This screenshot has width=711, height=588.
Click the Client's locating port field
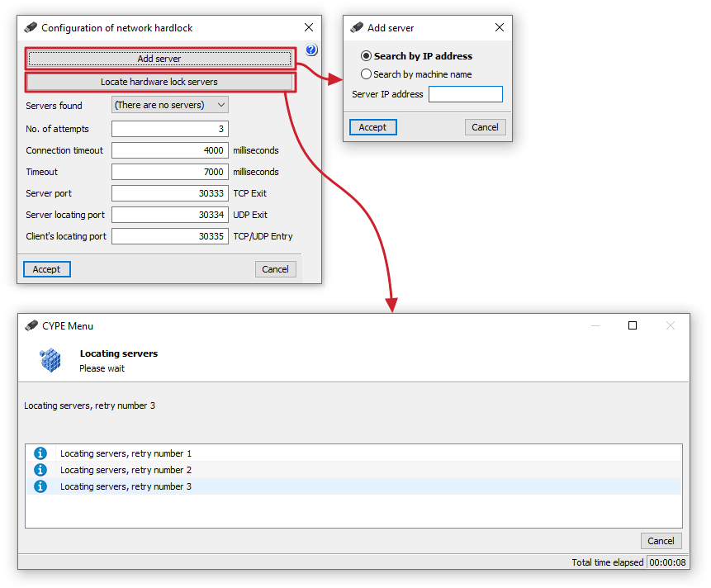coord(170,236)
